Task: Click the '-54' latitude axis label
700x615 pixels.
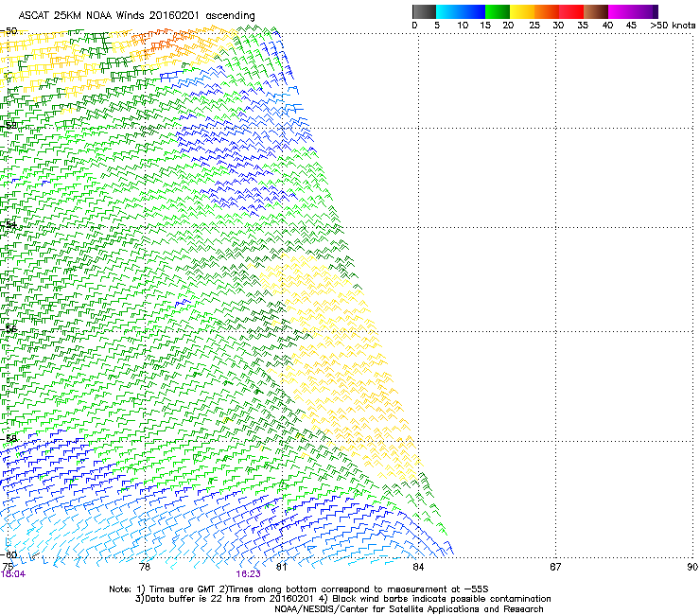Action: tap(9, 224)
